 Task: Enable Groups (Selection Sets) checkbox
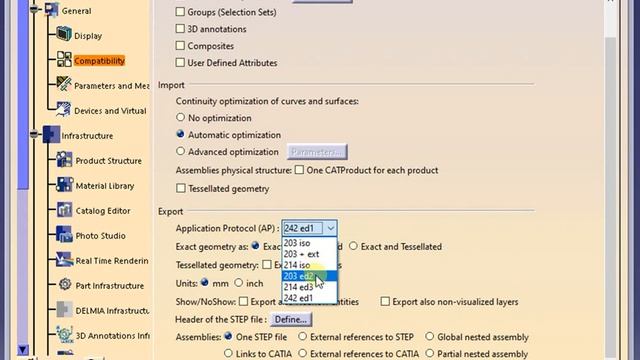[180, 12]
